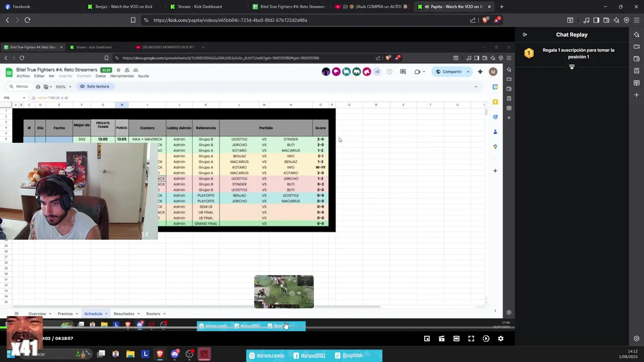Click the video preview thumbnail over timeline
This screenshot has width=644, height=362.
coord(284,292)
